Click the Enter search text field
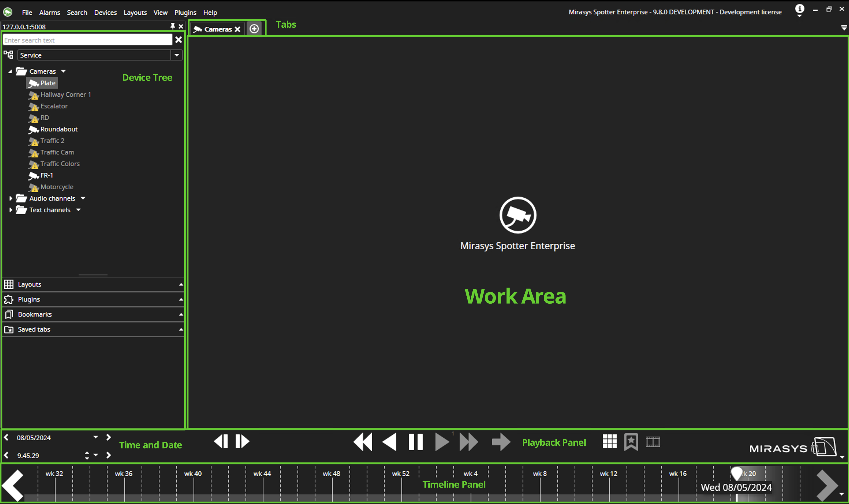 (87, 40)
